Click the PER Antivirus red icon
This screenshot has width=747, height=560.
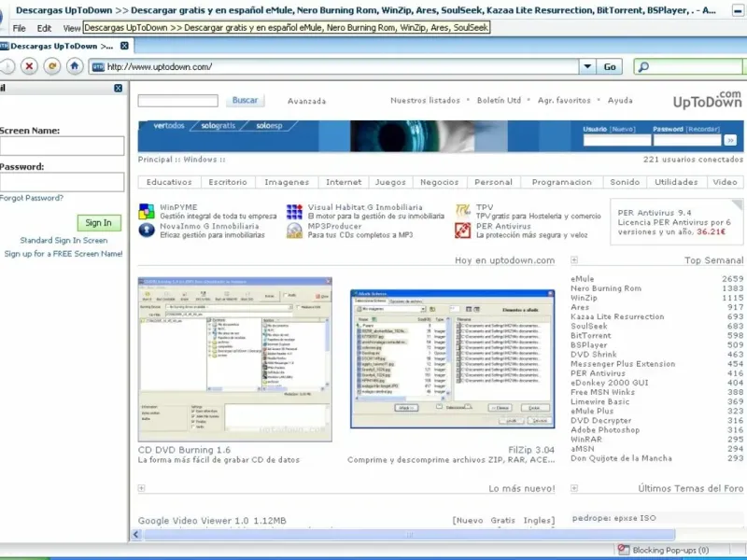coord(462,231)
